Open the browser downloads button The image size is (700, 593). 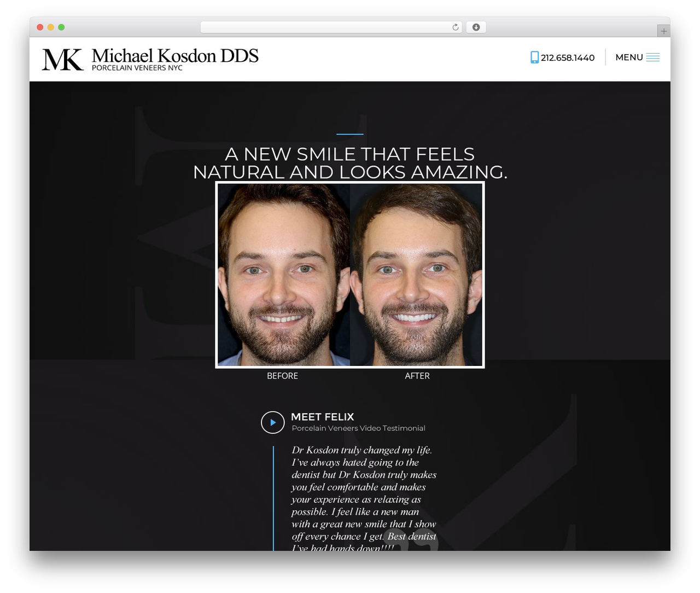click(476, 27)
